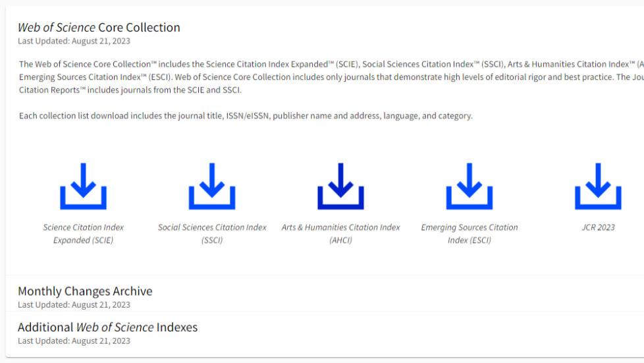
Task: Click Last Updated date under Core Collection heading
Action: 74,41
